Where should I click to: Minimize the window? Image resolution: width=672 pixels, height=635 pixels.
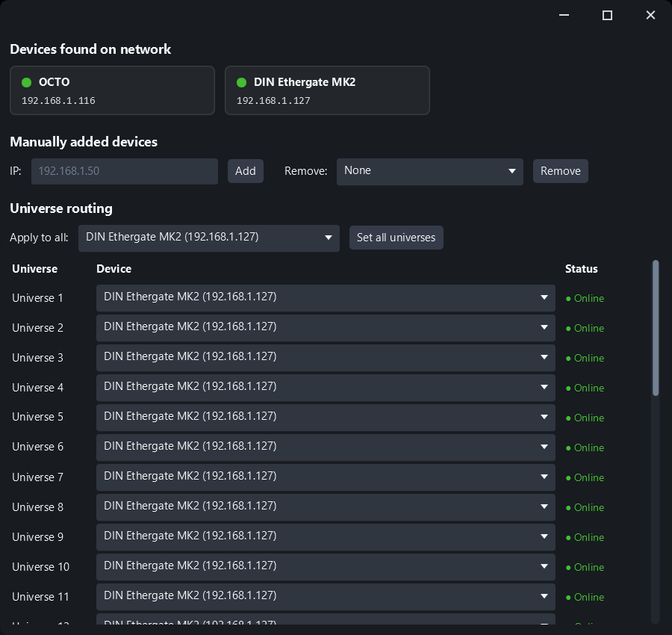point(564,16)
